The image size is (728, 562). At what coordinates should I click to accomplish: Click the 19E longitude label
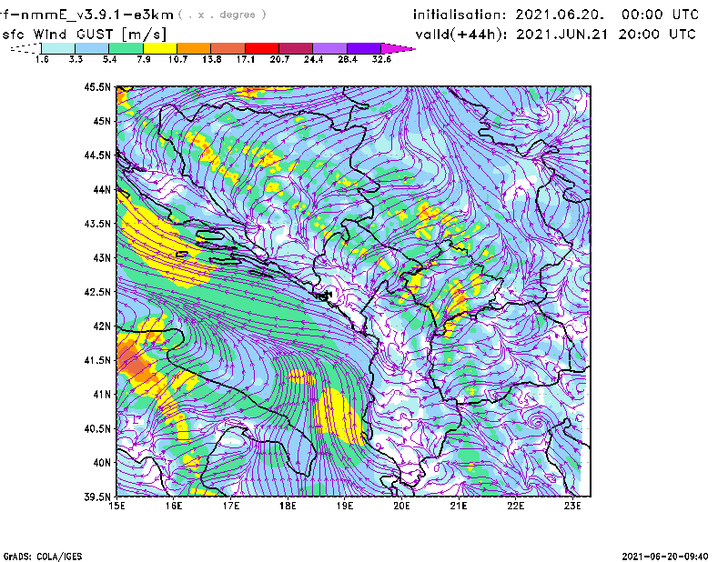pyautogui.click(x=345, y=506)
